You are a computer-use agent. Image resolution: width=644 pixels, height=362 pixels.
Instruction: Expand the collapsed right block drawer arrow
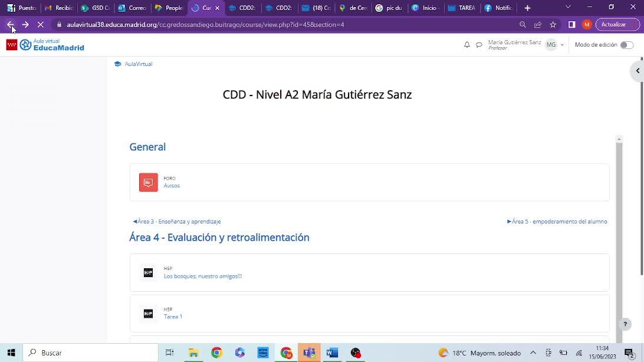point(638,71)
